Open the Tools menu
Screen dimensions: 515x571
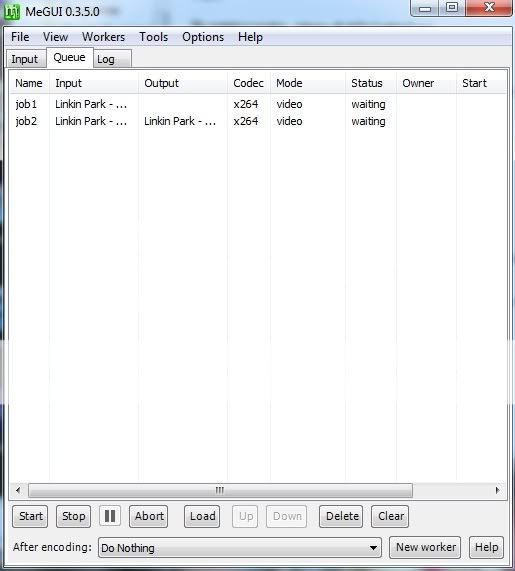coord(153,37)
